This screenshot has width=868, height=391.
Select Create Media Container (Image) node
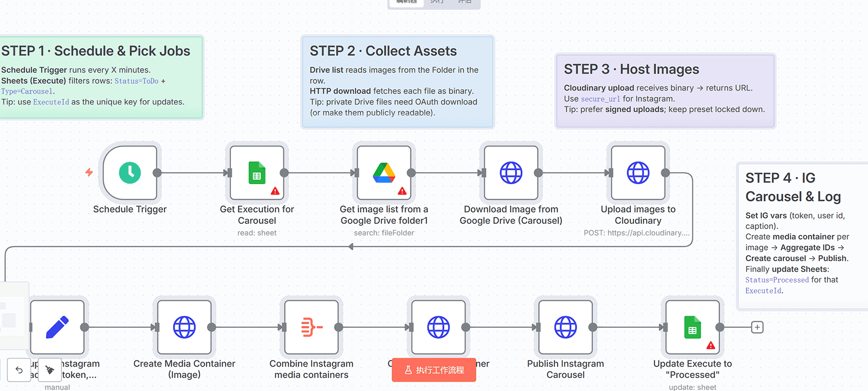pos(184,327)
